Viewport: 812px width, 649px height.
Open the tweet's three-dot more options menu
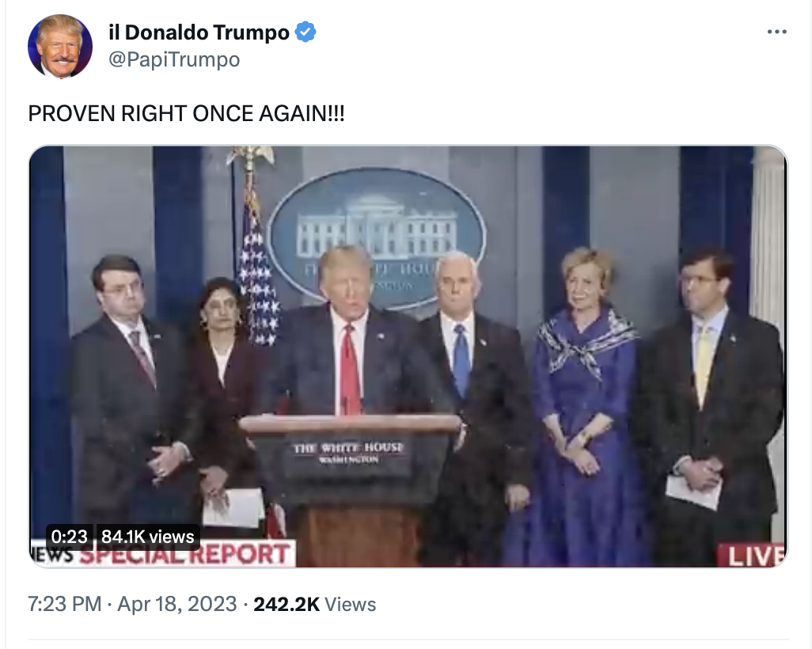pos(777,32)
